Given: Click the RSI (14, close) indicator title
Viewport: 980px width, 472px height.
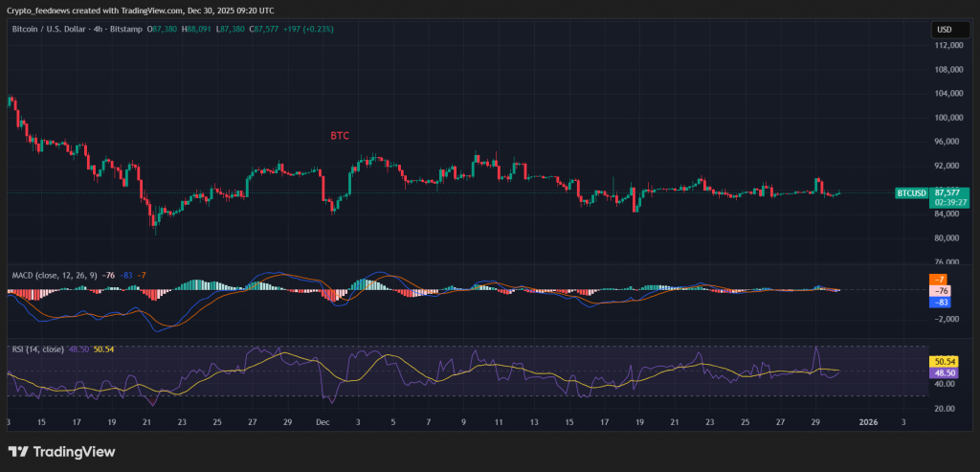Looking at the screenshot, I should click(37, 349).
